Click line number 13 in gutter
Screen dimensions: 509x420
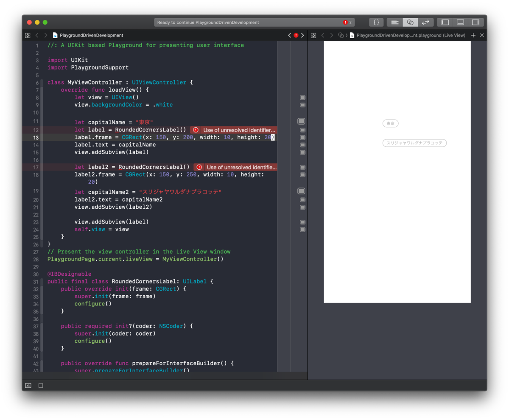36,137
